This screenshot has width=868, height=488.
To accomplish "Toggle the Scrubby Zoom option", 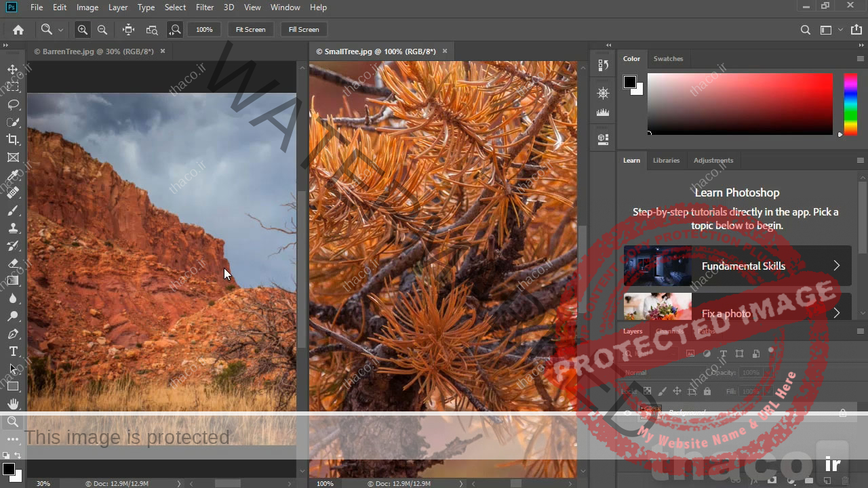I will [x=175, y=29].
